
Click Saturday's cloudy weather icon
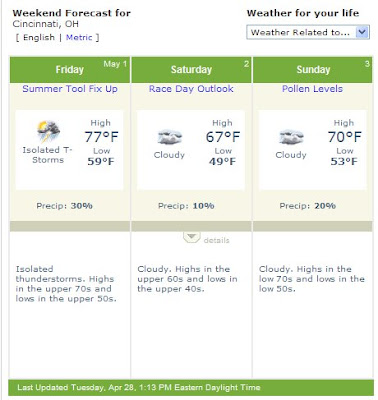point(170,137)
